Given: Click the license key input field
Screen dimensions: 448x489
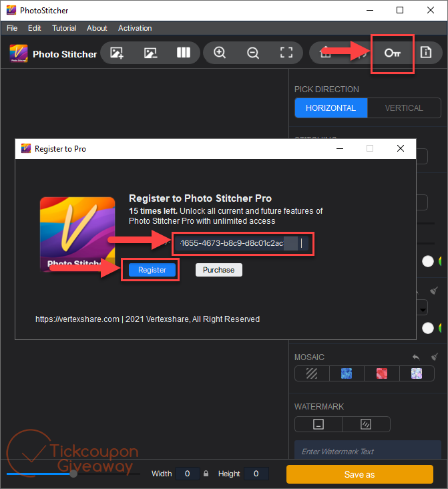Looking at the screenshot, I should (242, 243).
